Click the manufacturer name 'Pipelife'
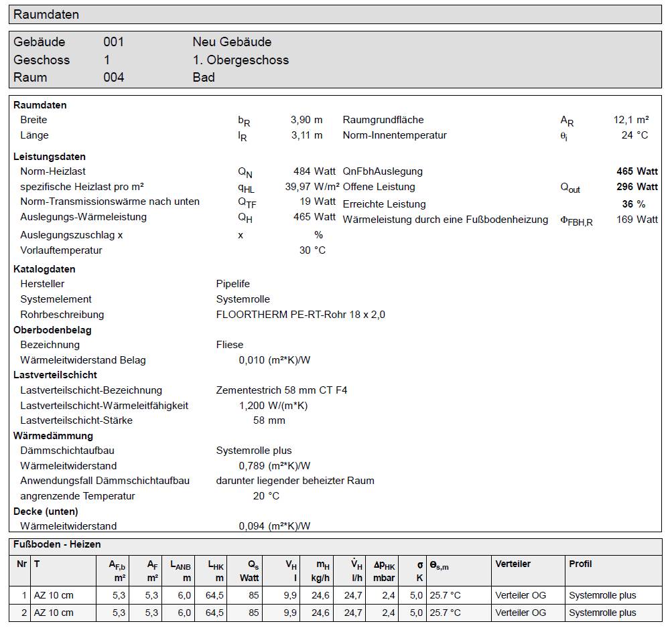The height and width of the screenshot is (634, 672). [232, 284]
